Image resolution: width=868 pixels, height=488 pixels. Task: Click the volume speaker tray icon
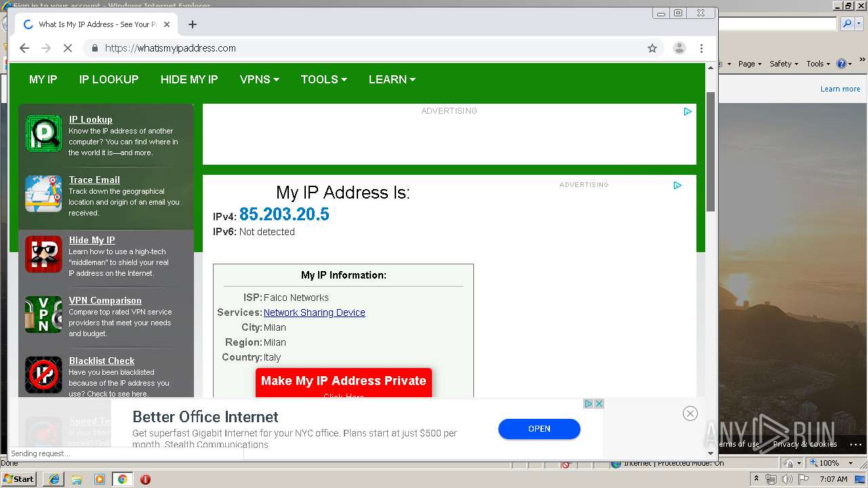coord(787,479)
